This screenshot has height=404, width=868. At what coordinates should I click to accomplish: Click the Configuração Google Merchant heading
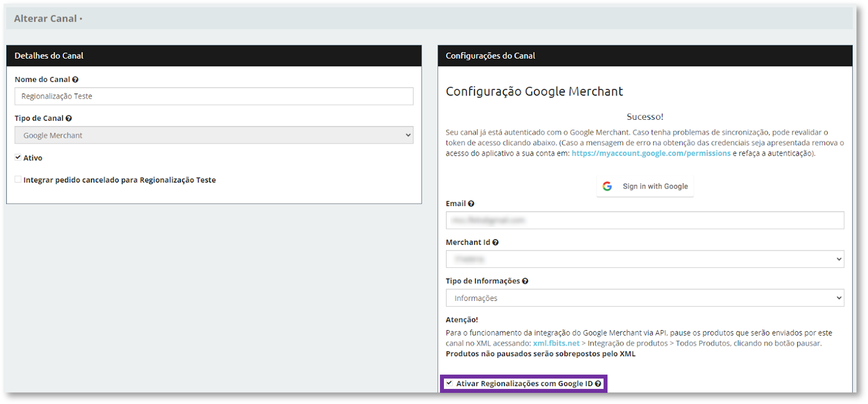pos(534,92)
